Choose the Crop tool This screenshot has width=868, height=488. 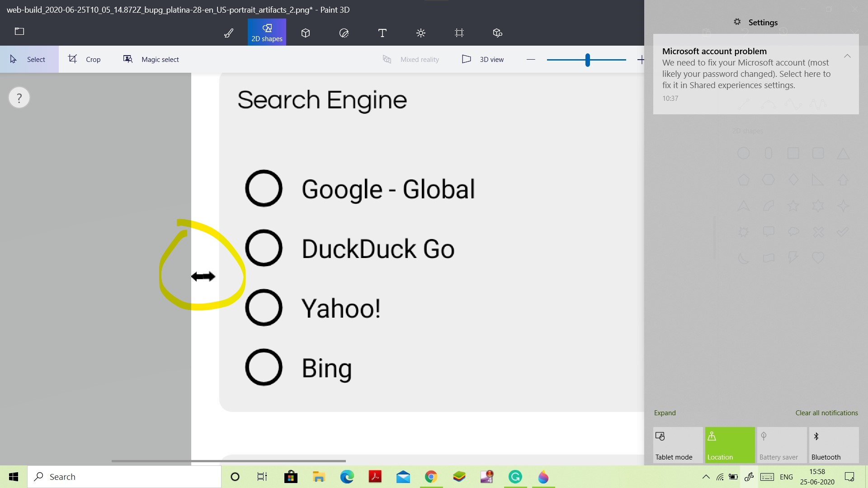click(x=85, y=59)
